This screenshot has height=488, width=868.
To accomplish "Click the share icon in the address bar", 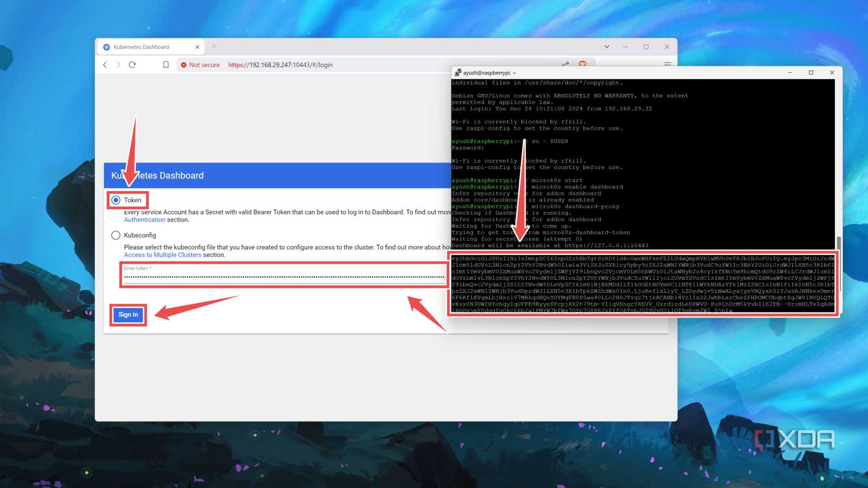I will pos(566,64).
